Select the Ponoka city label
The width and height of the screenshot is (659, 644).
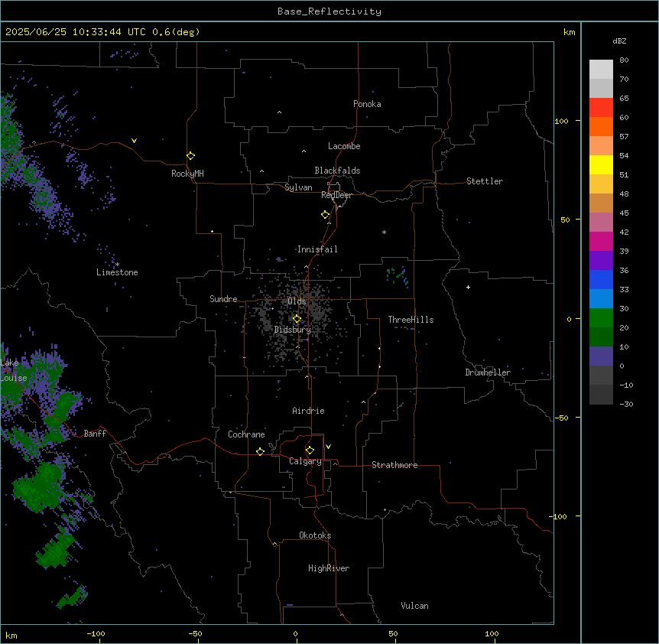tap(367, 104)
